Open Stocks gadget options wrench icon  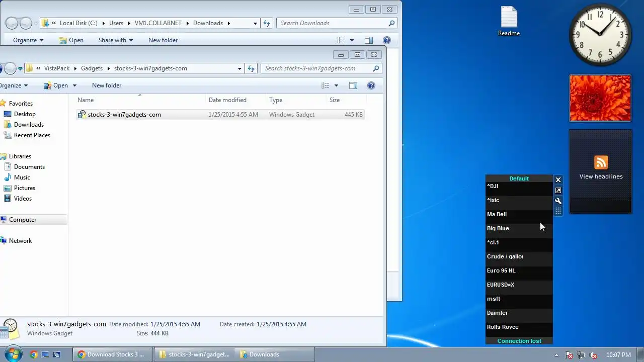[x=558, y=201]
